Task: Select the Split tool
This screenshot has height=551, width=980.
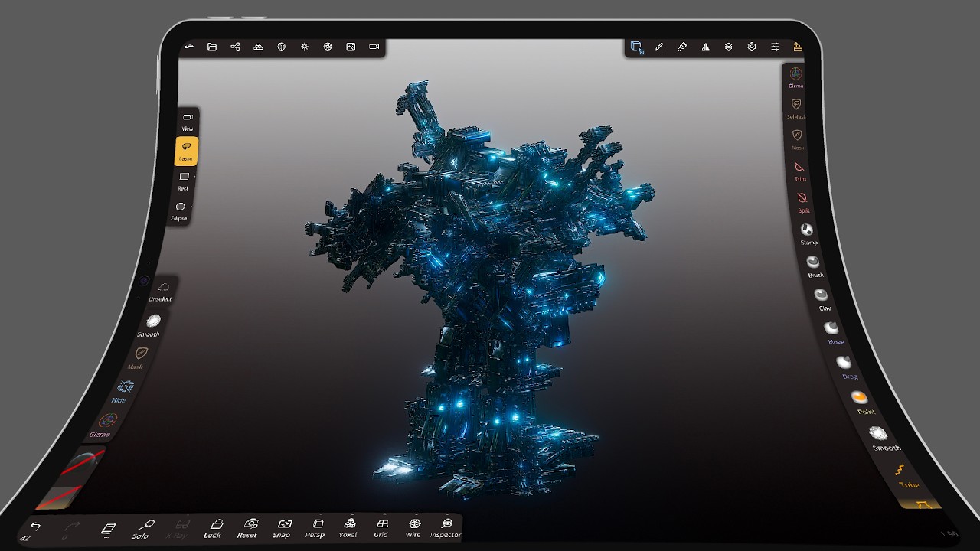Action: coord(803,202)
